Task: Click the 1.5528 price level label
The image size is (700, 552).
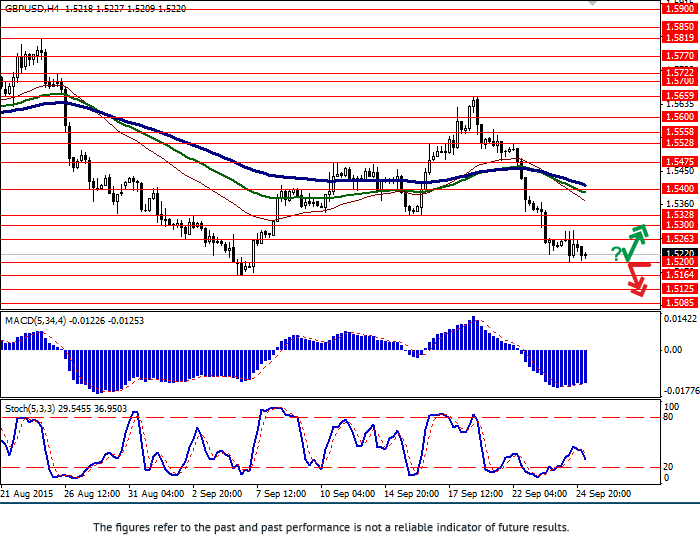Action: coord(680,143)
